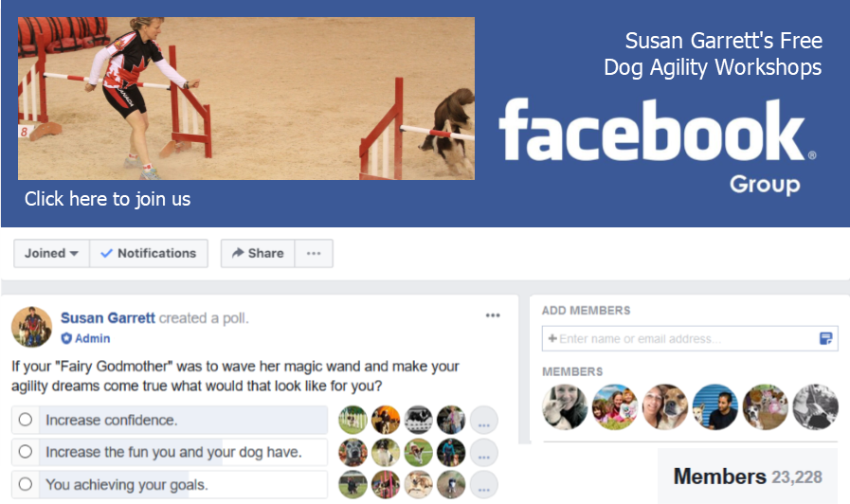Image resolution: width=850 pixels, height=504 pixels.
Task: Open the Joined dropdown menu
Action: pos(51,254)
